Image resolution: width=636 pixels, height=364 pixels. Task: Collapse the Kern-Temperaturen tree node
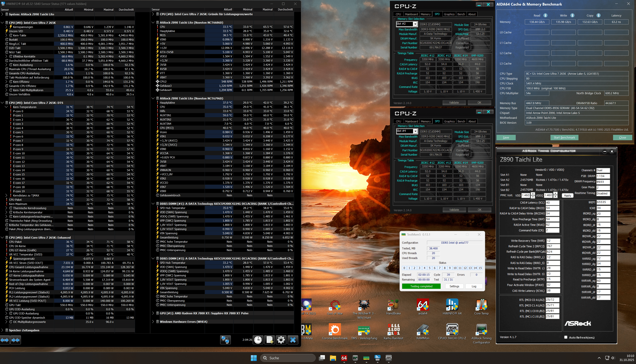tap(6, 107)
